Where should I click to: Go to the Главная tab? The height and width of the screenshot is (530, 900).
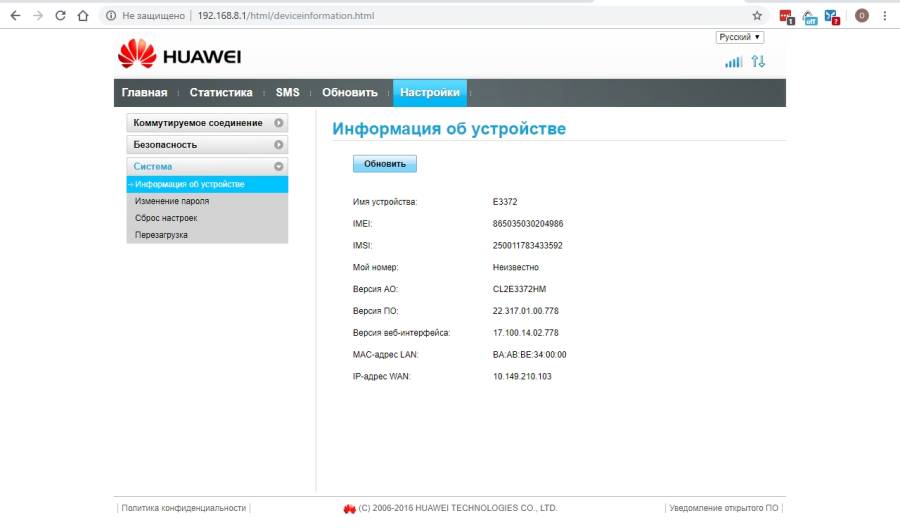pyautogui.click(x=144, y=93)
